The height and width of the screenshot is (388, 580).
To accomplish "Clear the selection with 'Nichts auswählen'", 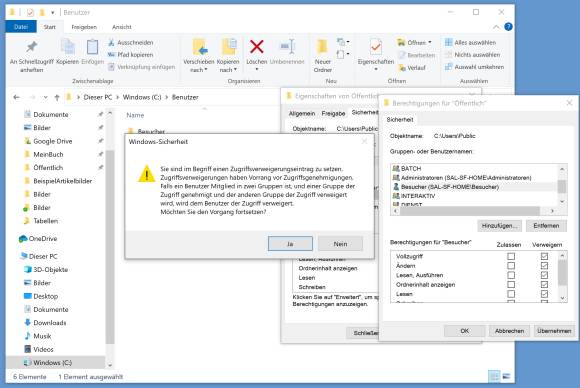I will (x=472, y=55).
